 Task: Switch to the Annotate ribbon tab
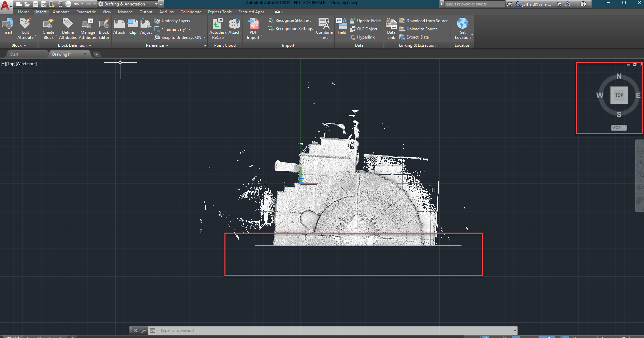pos(61,12)
